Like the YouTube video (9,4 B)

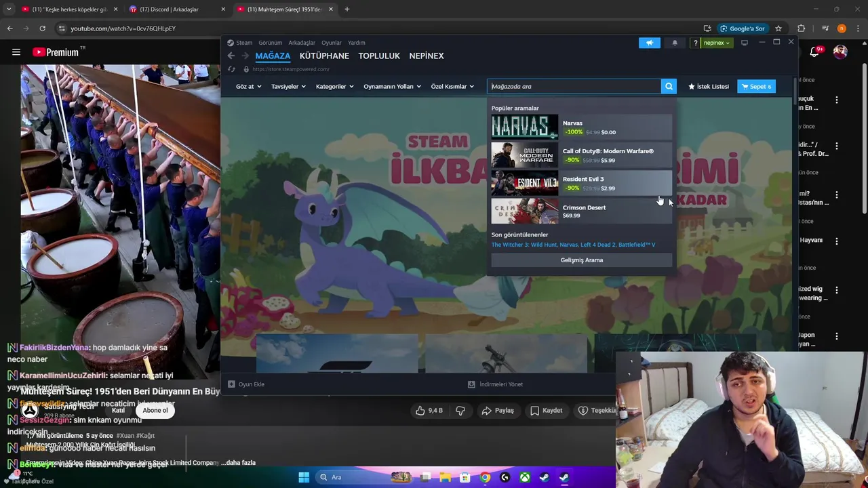pos(429,411)
